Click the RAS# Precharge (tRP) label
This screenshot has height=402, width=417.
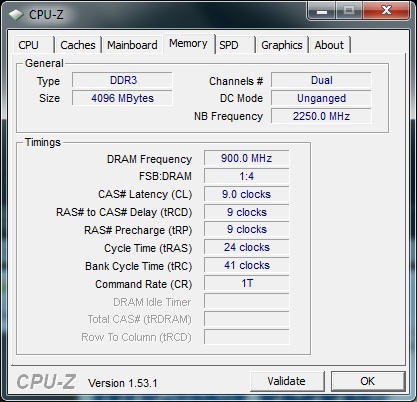[x=138, y=230]
